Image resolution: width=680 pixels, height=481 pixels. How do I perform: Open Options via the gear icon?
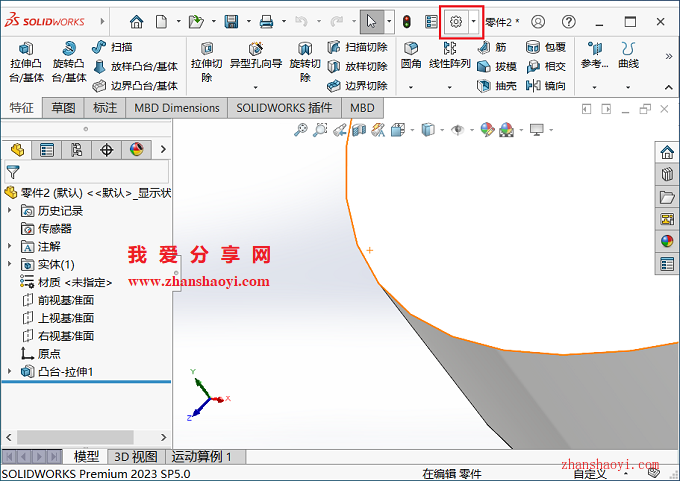click(455, 21)
